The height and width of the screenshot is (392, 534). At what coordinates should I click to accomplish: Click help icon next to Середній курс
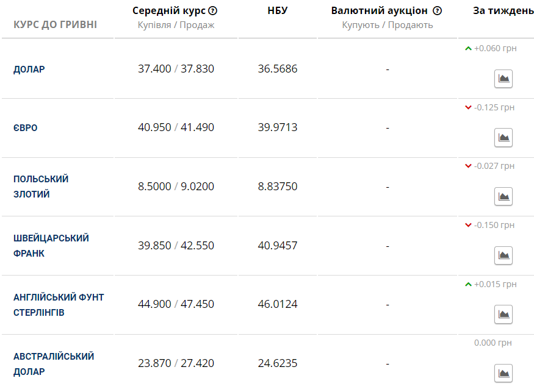tap(212, 11)
